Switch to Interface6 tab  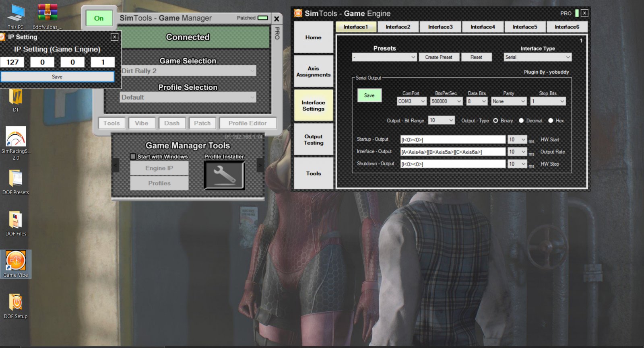click(x=567, y=27)
